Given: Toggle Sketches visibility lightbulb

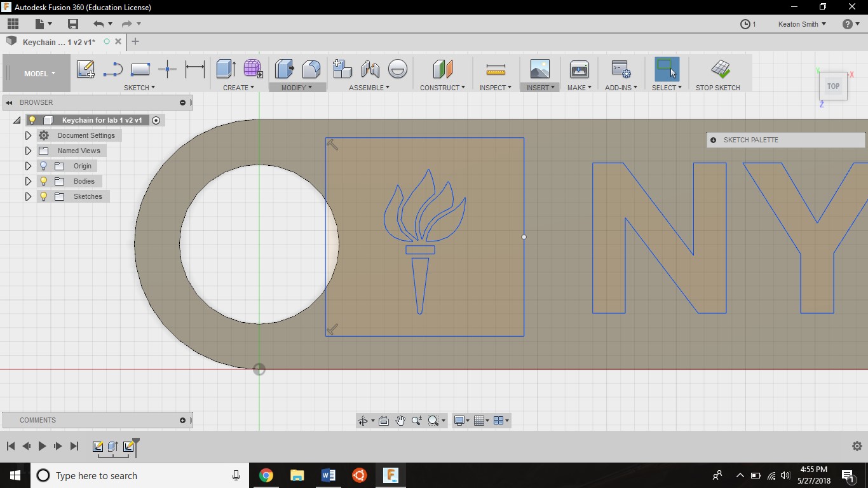Looking at the screenshot, I should click(43, 196).
